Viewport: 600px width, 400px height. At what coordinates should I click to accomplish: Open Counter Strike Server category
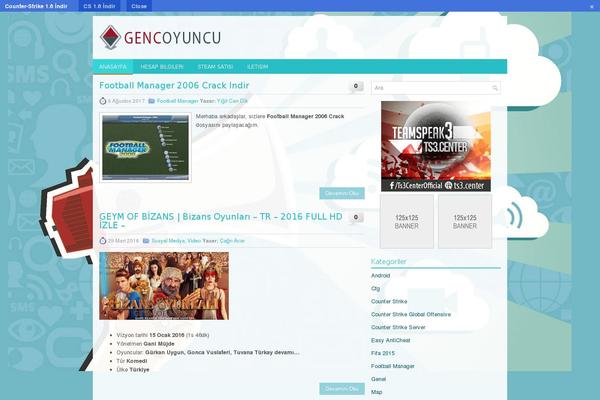pyautogui.click(x=398, y=328)
